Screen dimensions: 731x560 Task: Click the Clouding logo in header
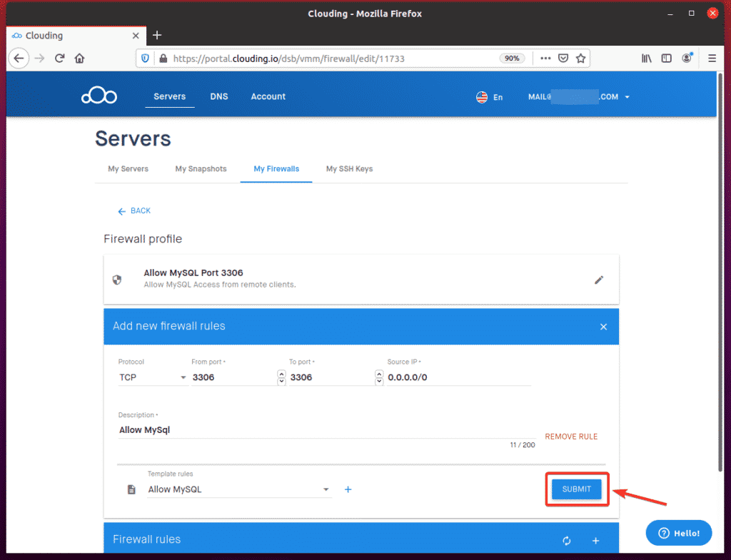click(99, 96)
